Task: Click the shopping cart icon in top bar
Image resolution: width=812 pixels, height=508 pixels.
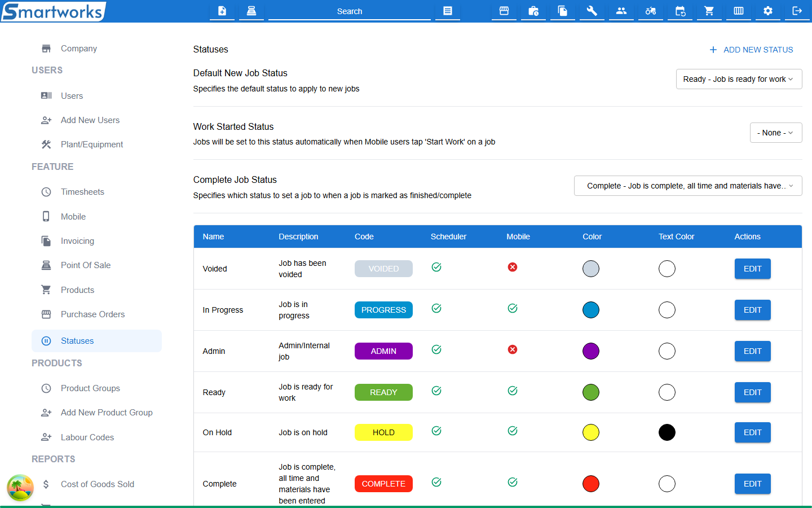Action: pyautogui.click(x=709, y=11)
